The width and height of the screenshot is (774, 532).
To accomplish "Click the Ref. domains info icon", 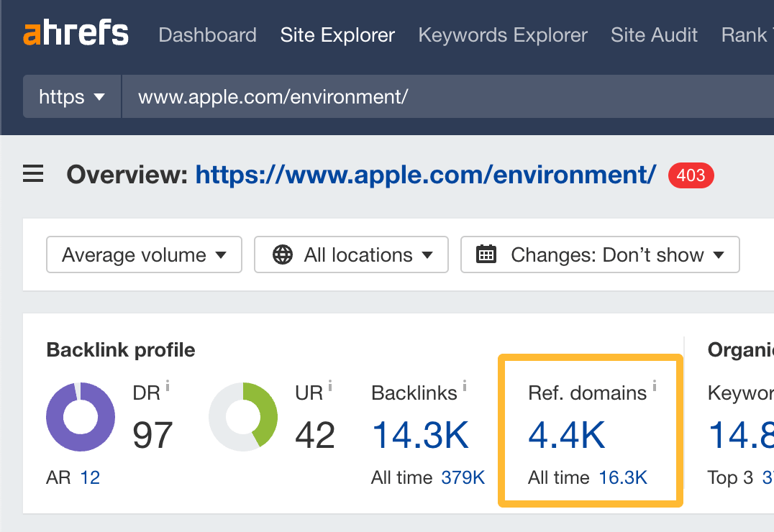I will [655, 385].
